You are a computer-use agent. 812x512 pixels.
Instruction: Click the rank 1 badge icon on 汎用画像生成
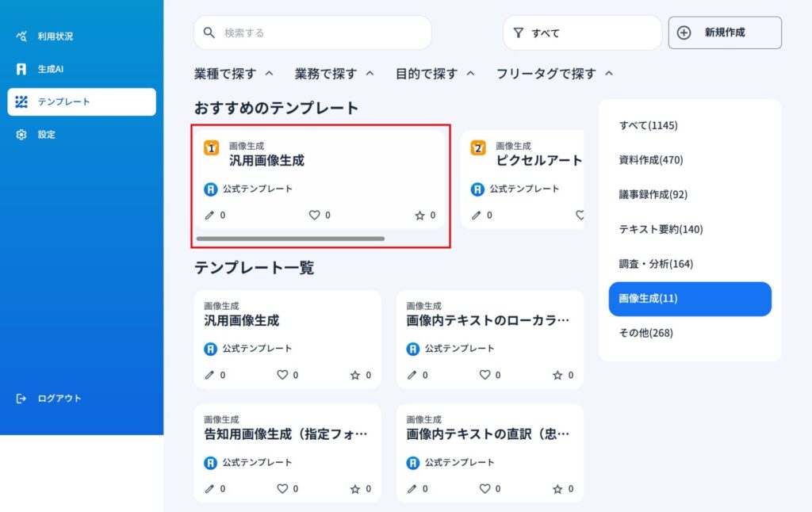[x=212, y=147]
